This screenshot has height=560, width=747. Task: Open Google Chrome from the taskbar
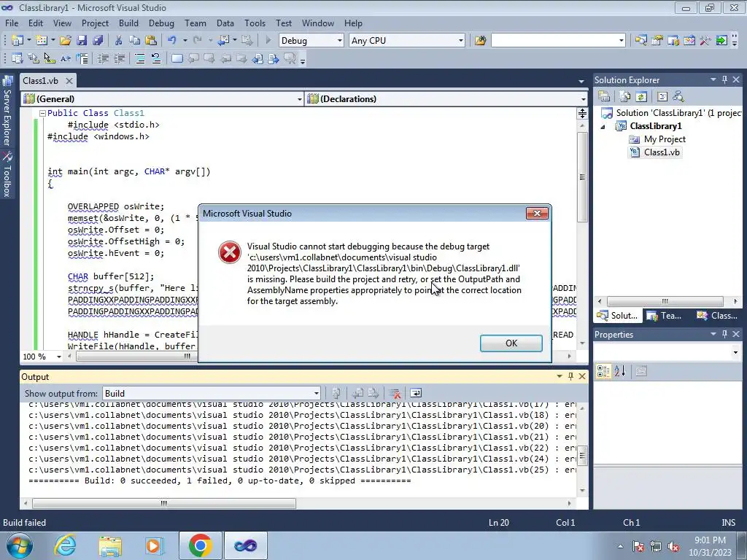pos(200,545)
